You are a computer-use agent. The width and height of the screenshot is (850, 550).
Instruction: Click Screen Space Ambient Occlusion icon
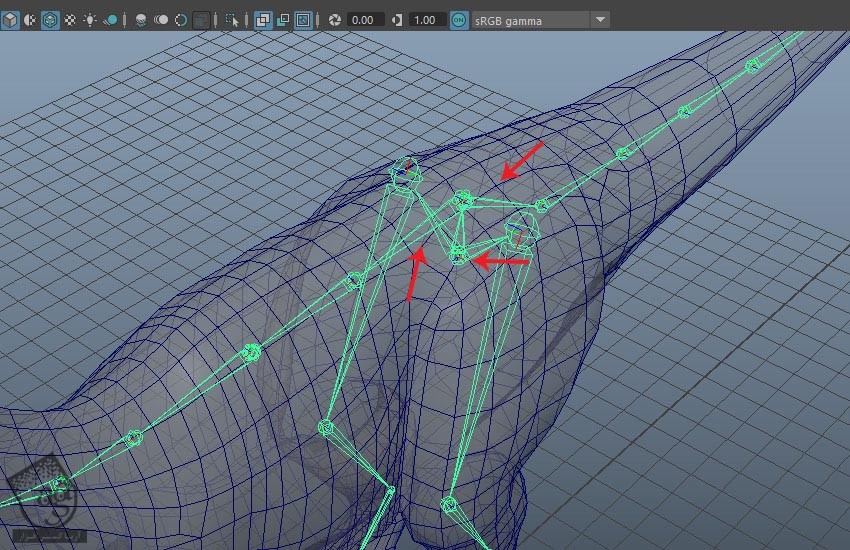(141, 19)
